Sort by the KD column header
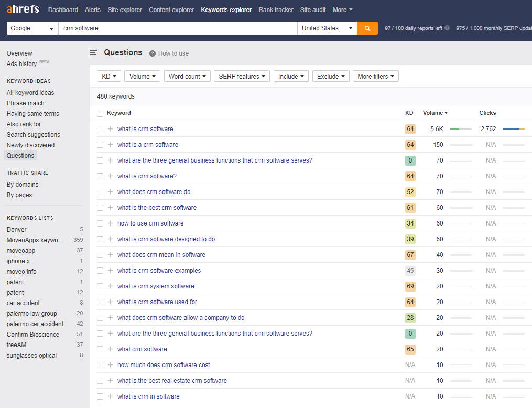This screenshot has height=408, width=532. pos(409,113)
